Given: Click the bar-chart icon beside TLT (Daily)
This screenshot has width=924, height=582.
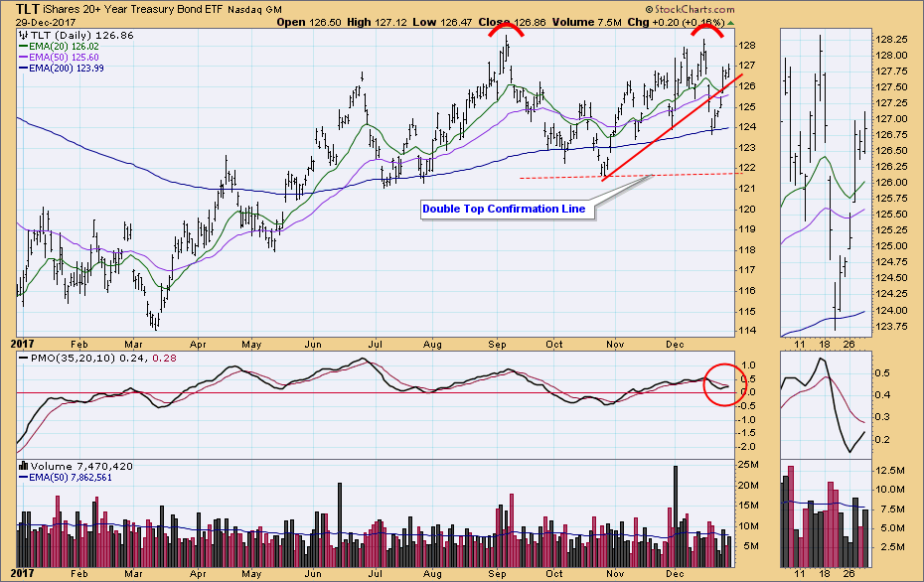Looking at the screenshot, I should click(24, 35).
